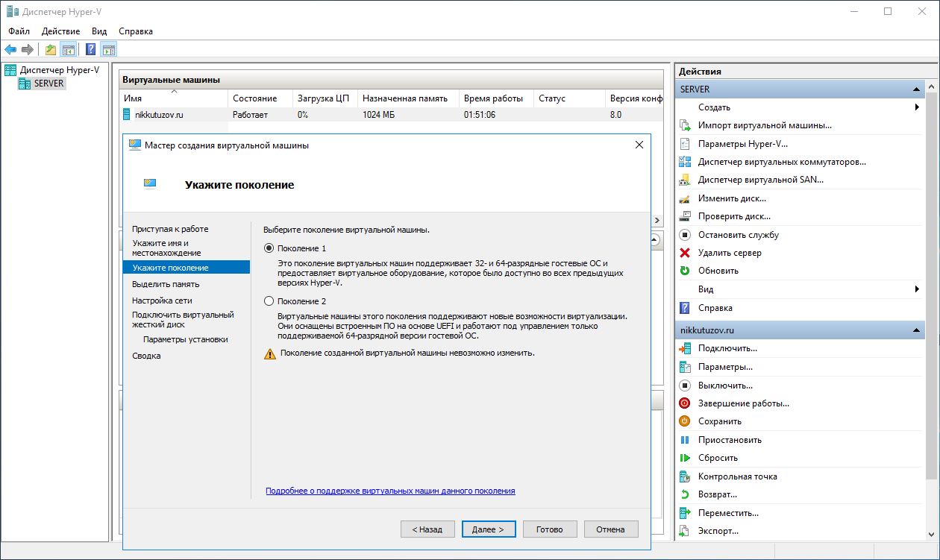
Task: Select SERVER node in the tree
Action: (x=49, y=84)
